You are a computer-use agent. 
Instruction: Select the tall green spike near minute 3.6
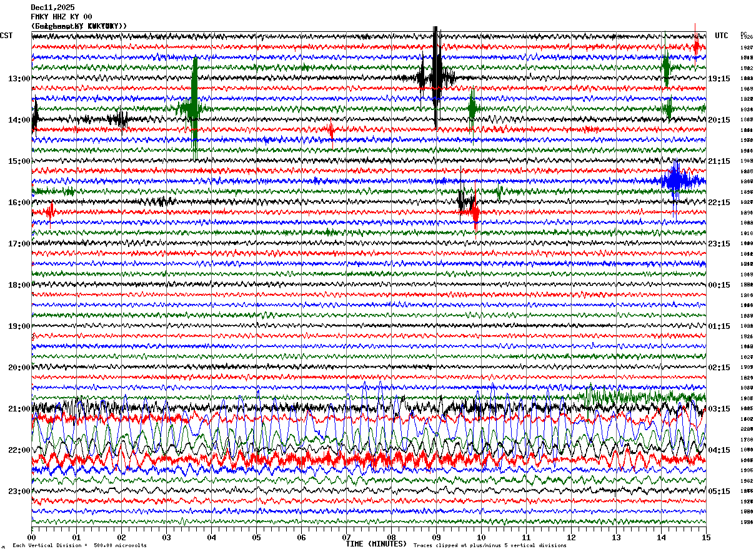[194, 108]
